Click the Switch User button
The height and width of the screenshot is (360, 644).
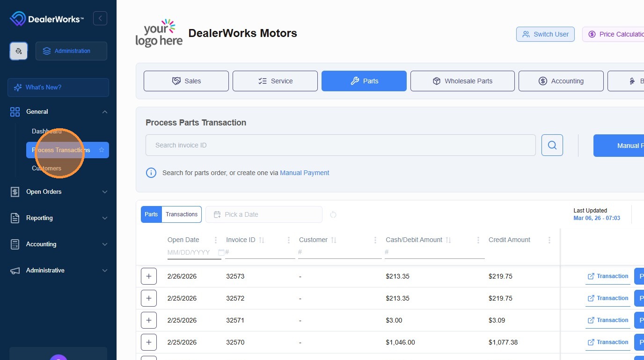[x=545, y=34]
